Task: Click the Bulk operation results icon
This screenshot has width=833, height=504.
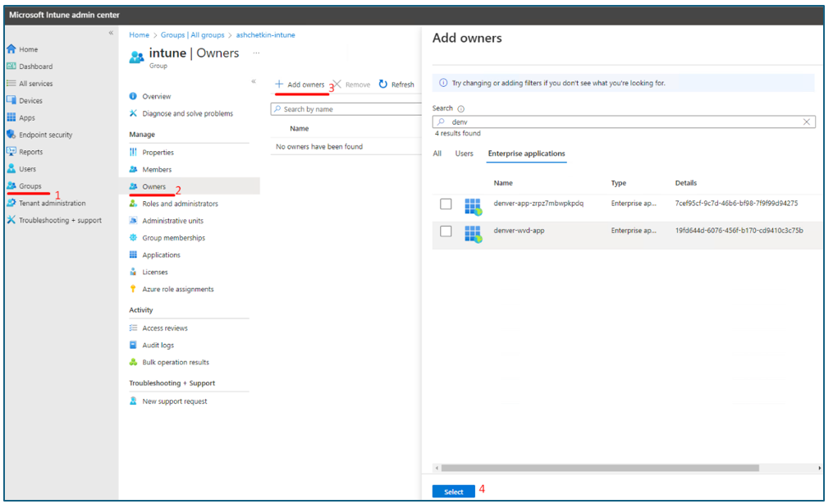Action: click(x=133, y=362)
